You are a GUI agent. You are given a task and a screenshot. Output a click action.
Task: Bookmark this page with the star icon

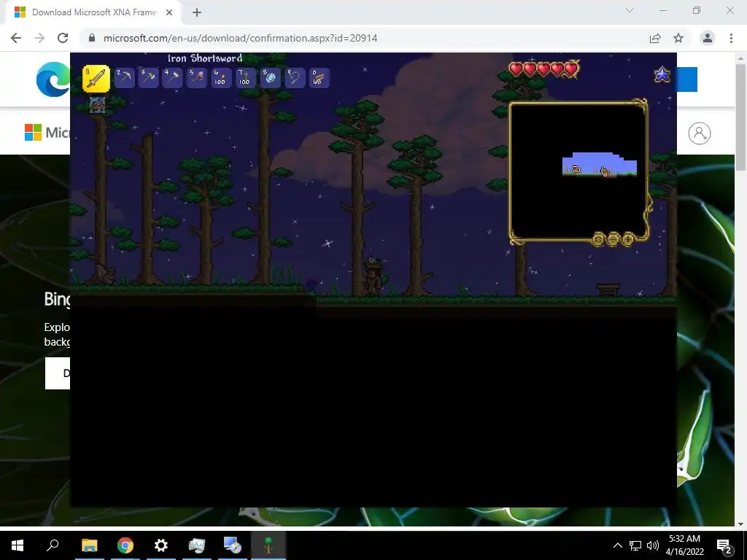click(678, 38)
